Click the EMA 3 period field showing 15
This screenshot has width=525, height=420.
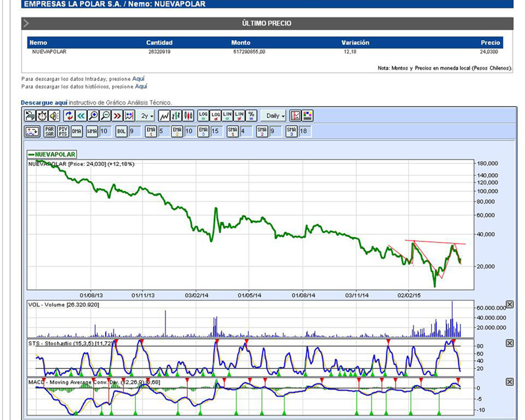pyautogui.click(x=217, y=131)
